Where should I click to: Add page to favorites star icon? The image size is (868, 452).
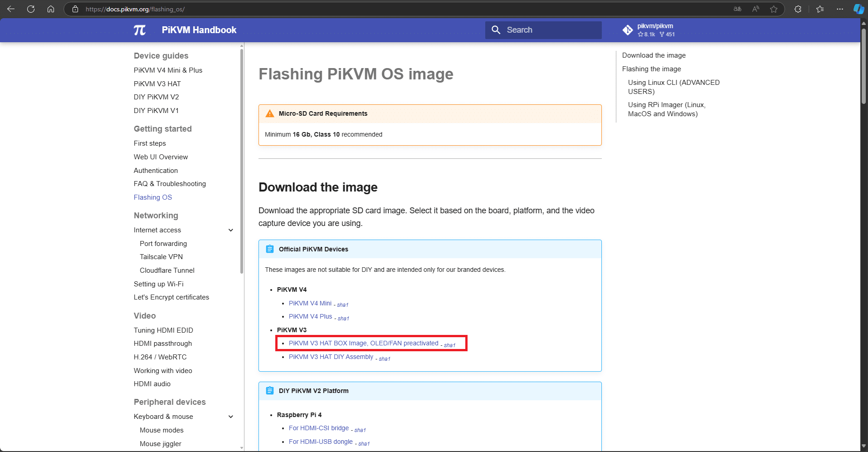(x=774, y=9)
